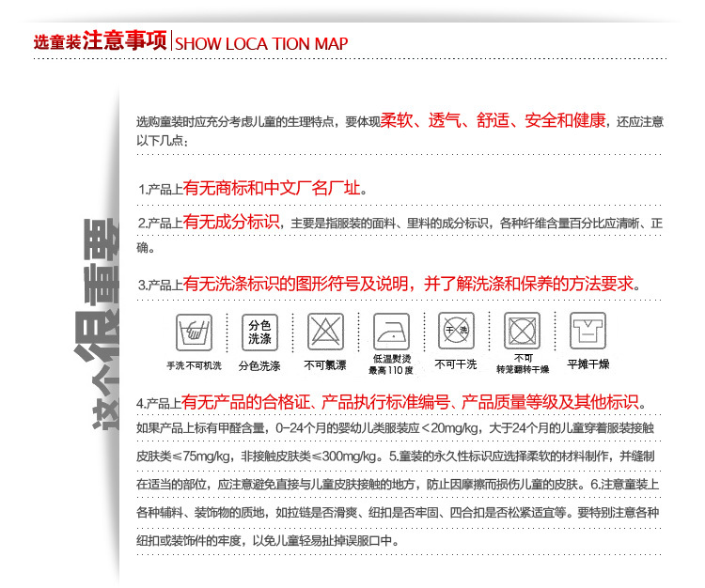This screenshot has height=588, width=705.
Task: Select the no tumble dry icon
Action: pyautogui.click(x=521, y=332)
